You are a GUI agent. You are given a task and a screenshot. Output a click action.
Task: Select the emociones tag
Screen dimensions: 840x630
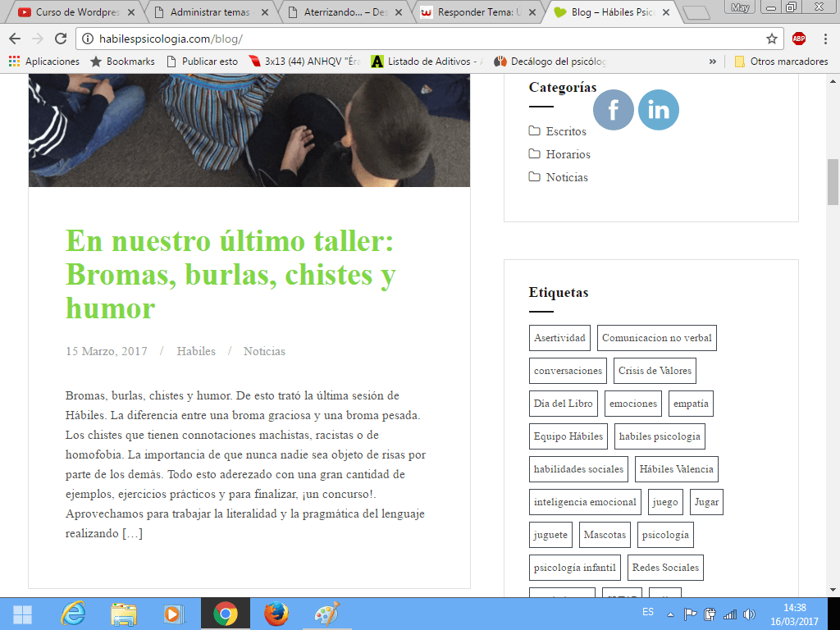coord(633,404)
